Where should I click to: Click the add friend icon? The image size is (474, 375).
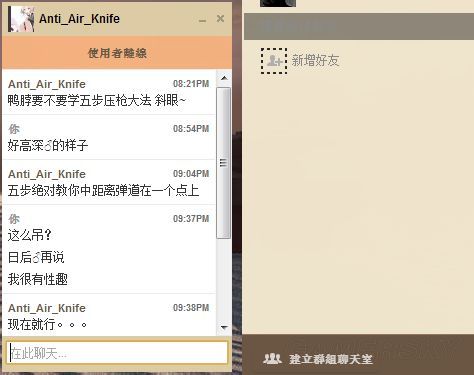pyautogui.click(x=274, y=61)
